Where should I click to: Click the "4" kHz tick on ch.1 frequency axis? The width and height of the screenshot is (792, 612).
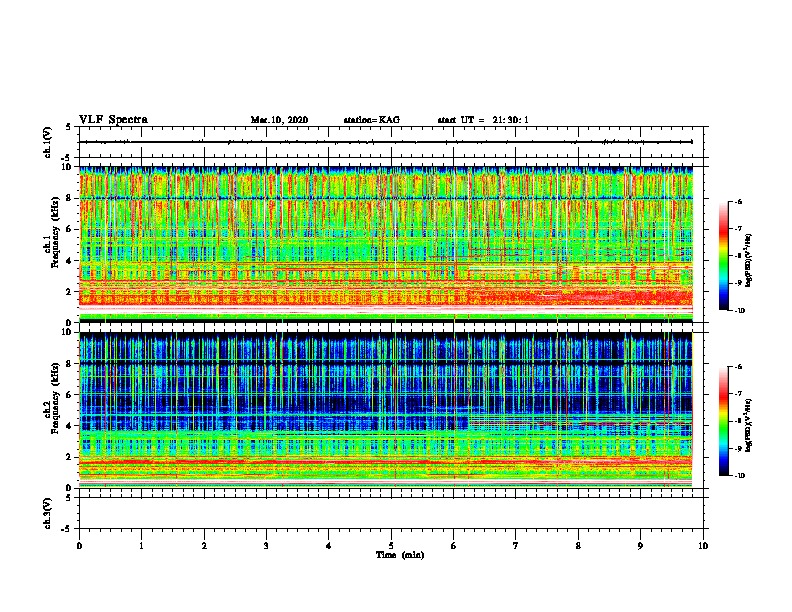69,261
